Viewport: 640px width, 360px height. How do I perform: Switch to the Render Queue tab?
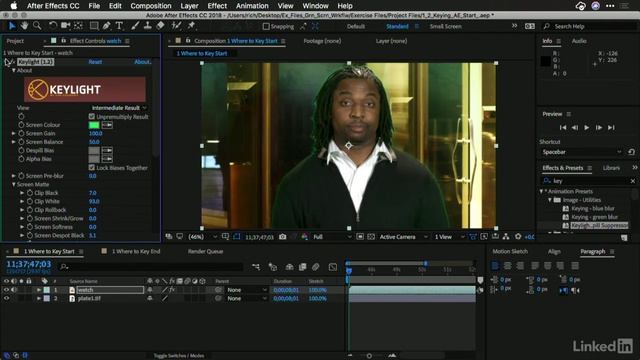pos(205,251)
